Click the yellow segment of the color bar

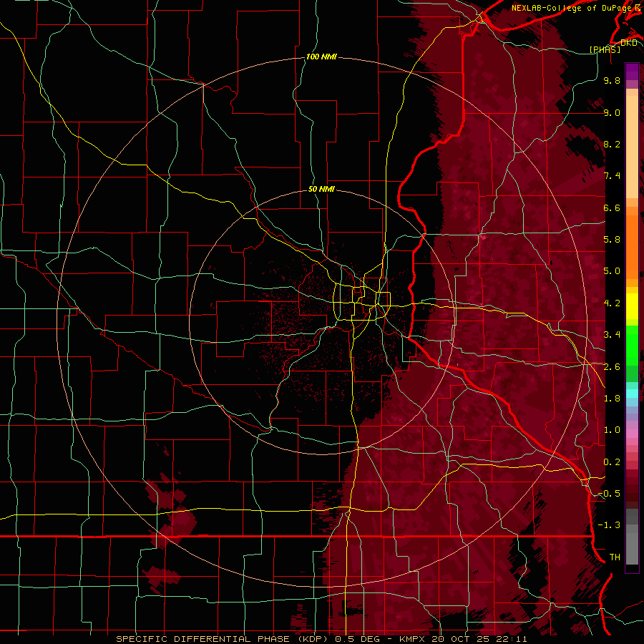pos(632,306)
